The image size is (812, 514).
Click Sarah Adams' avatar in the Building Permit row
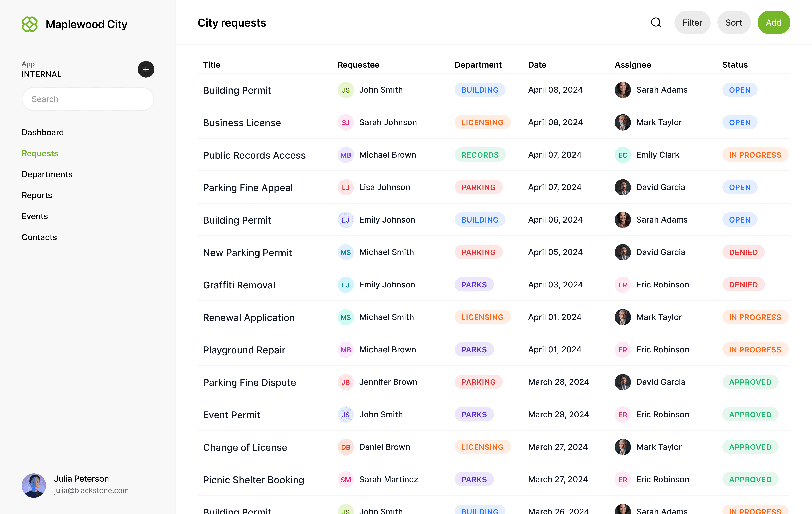[623, 90]
